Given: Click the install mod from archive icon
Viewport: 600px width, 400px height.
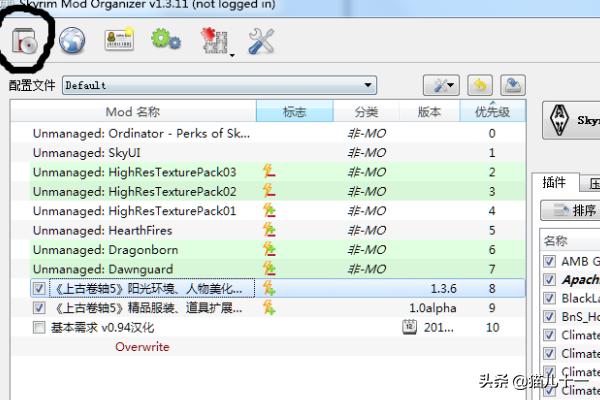Looking at the screenshot, I should (25, 41).
